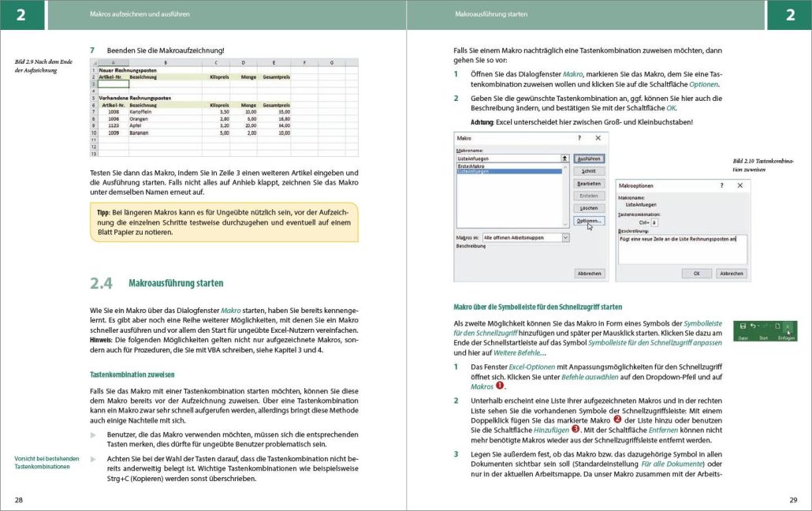
Task: Click the Ausführen button
Action: 589,159
